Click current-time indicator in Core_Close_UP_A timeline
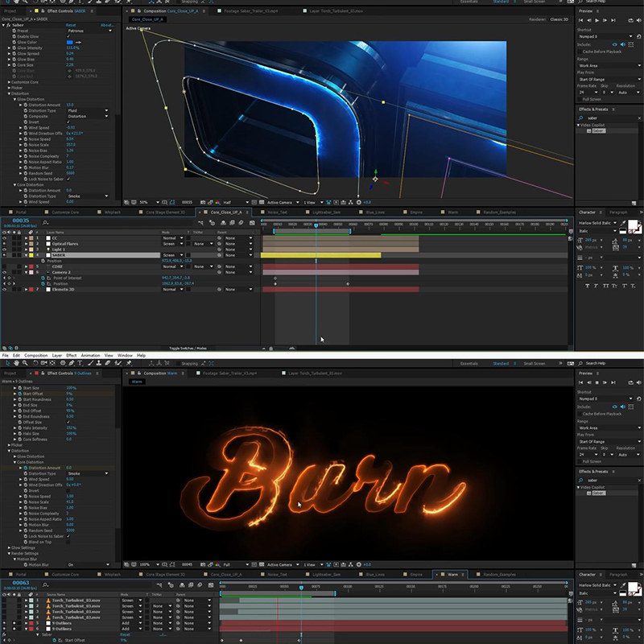The image size is (644, 644). tap(316, 225)
